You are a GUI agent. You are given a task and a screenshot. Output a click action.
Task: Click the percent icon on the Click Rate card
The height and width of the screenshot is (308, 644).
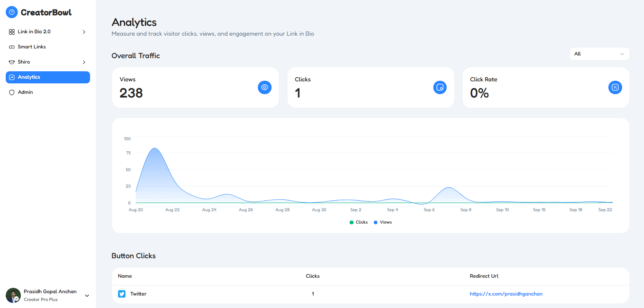[615, 87]
